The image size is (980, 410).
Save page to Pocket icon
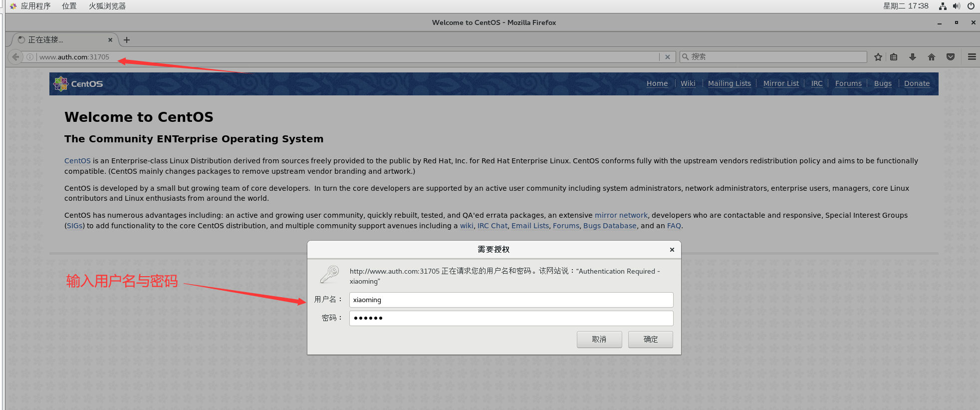click(951, 57)
